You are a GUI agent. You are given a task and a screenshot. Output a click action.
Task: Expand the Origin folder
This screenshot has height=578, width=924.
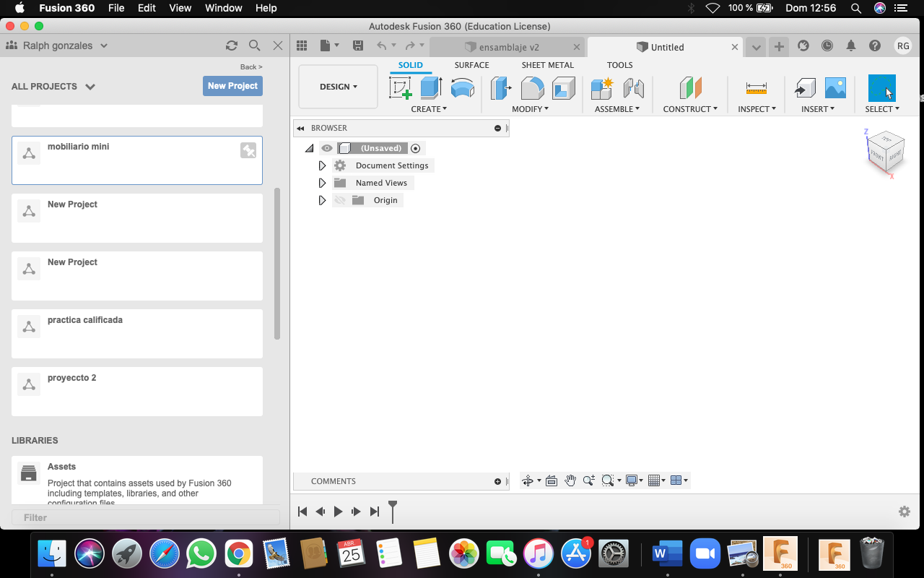[x=322, y=200]
